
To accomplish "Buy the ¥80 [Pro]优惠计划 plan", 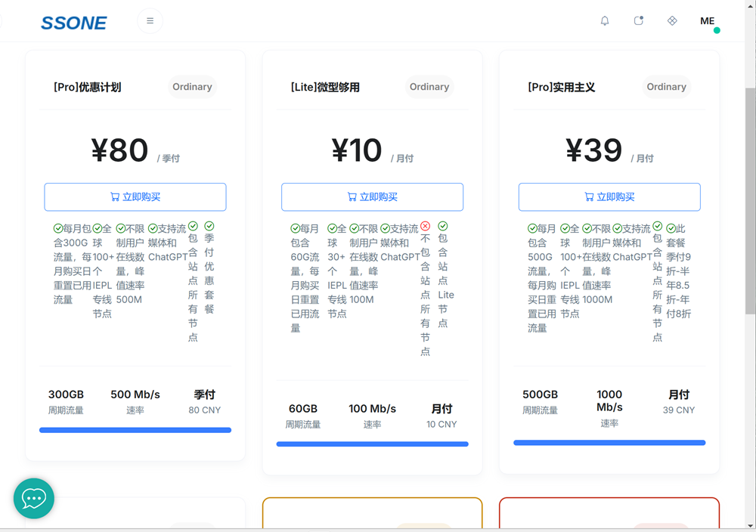I will pos(135,197).
